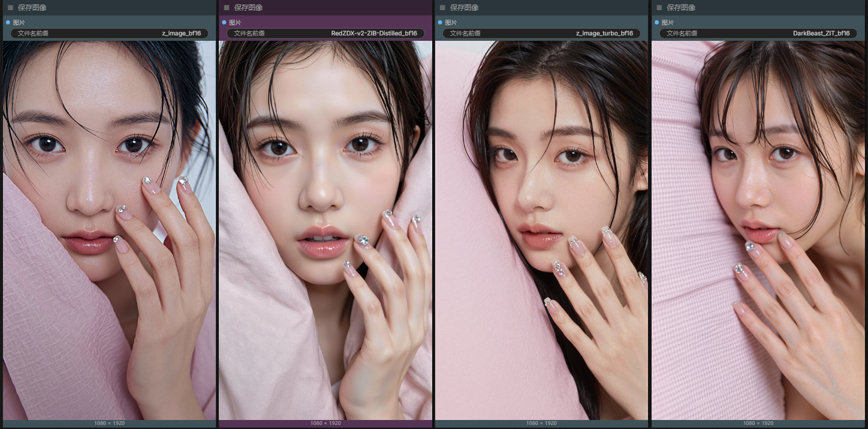This screenshot has width=868, height=429.
Task: Open the z_image_turbo_bf16 output image preview
Action: [x=541, y=230]
